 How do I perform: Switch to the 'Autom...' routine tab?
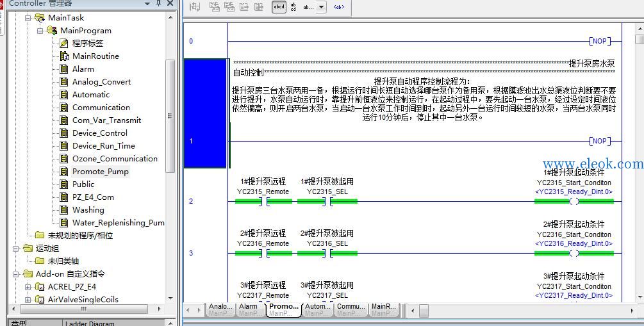[317, 309]
